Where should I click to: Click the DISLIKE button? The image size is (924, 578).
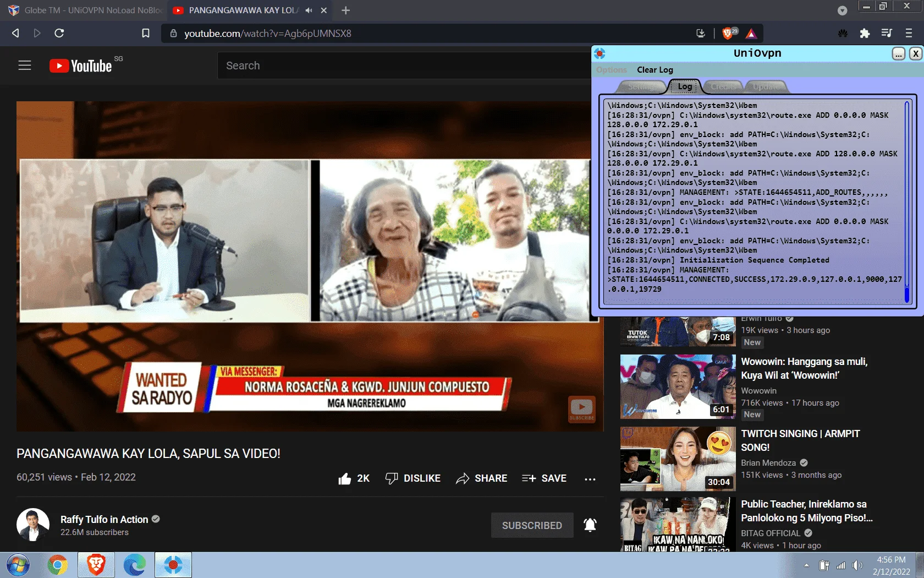pos(413,478)
